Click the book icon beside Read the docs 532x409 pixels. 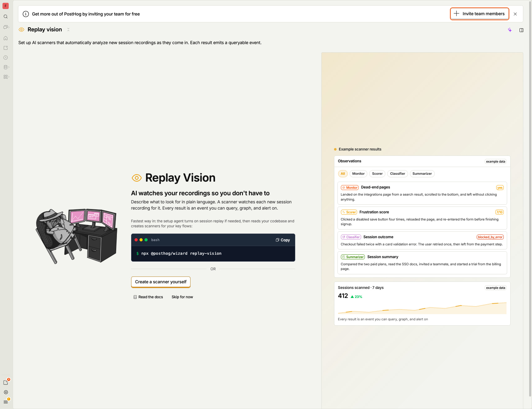pos(135,297)
